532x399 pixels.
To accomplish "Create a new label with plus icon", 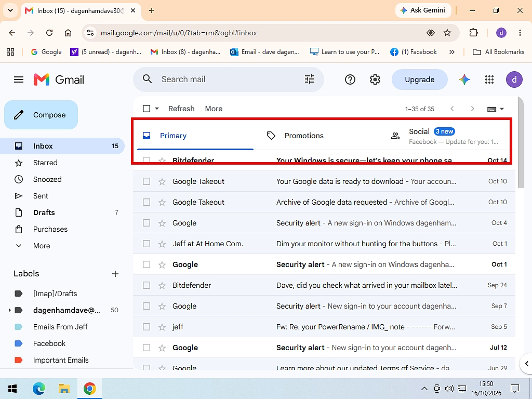I will [115, 274].
